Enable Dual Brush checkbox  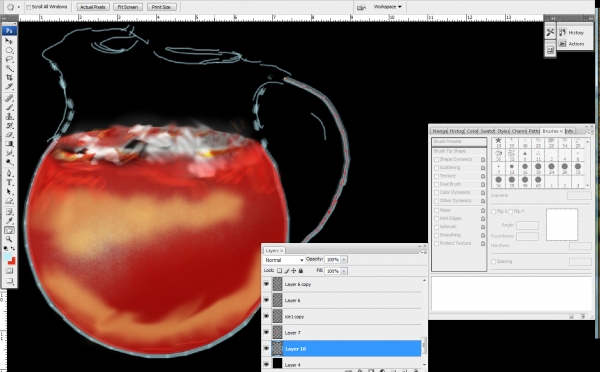pos(436,184)
